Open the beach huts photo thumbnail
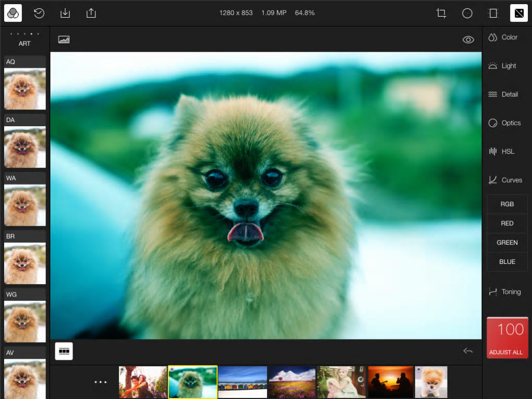 coord(243,382)
